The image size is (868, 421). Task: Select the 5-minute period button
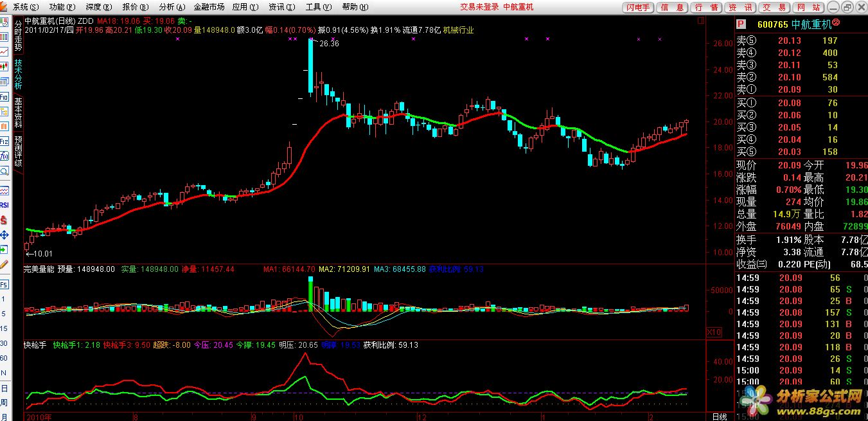click(x=4, y=314)
